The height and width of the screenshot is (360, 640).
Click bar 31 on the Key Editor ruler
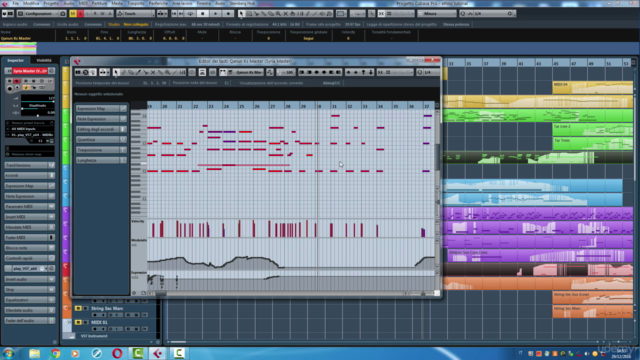pos(334,106)
